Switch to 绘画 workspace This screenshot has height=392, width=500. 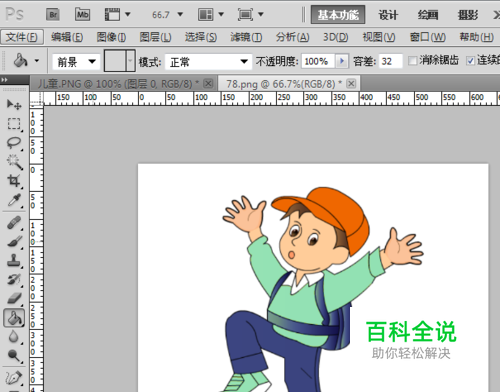pos(428,15)
